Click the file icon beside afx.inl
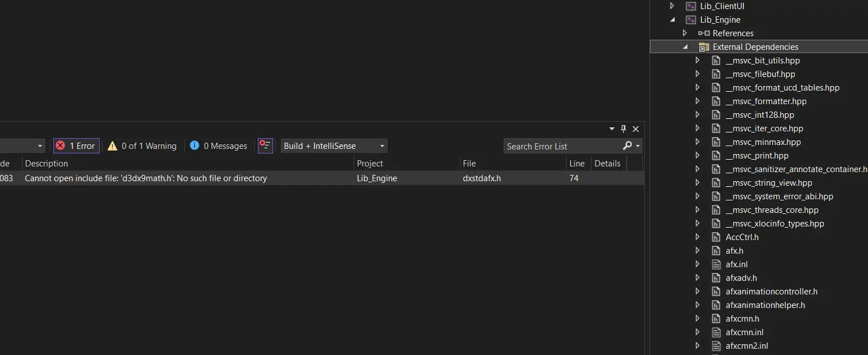Image resolution: width=868 pixels, height=355 pixels. (716, 264)
